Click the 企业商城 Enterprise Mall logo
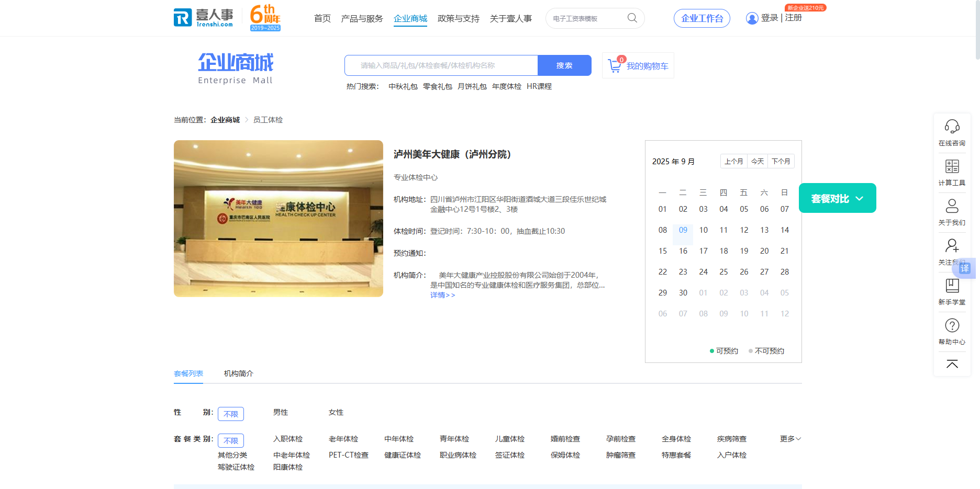The height and width of the screenshot is (489, 980). (x=236, y=69)
